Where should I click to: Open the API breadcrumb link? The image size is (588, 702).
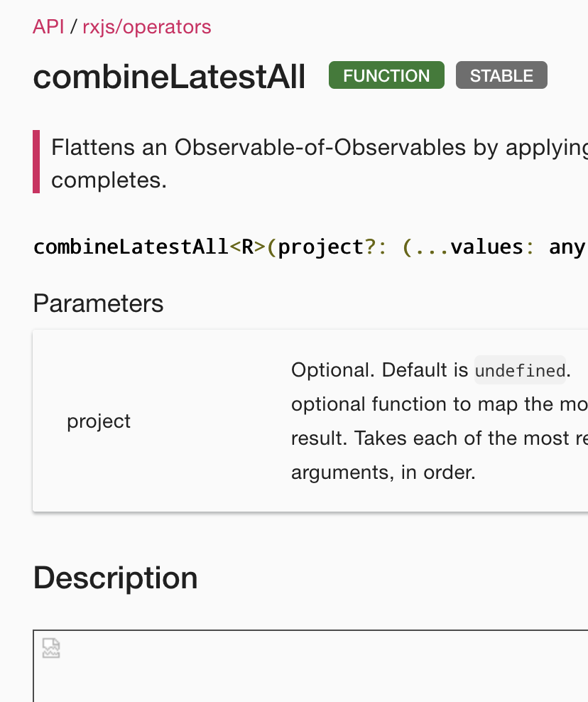pyautogui.click(x=48, y=27)
